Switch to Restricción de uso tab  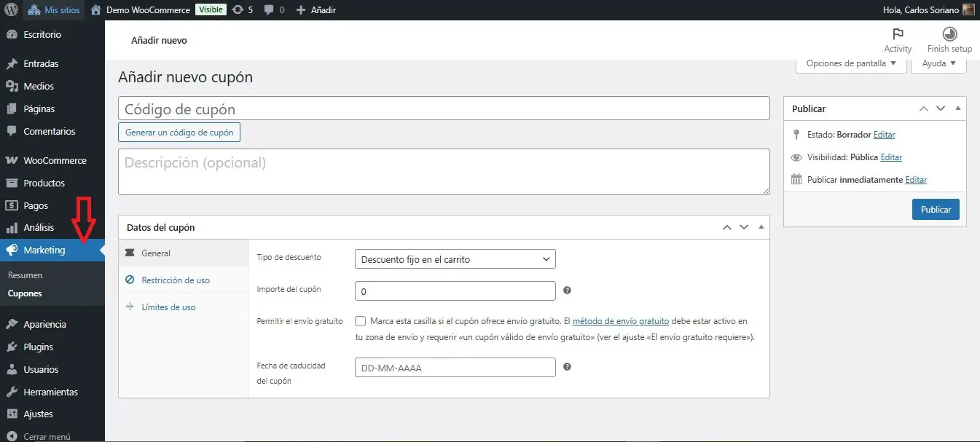click(176, 280)
